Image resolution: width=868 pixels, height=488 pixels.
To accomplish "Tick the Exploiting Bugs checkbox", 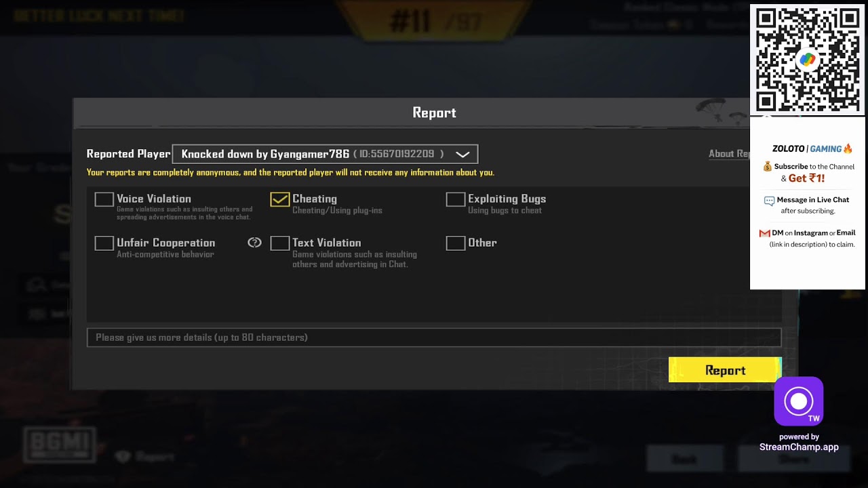I will 455,199.
